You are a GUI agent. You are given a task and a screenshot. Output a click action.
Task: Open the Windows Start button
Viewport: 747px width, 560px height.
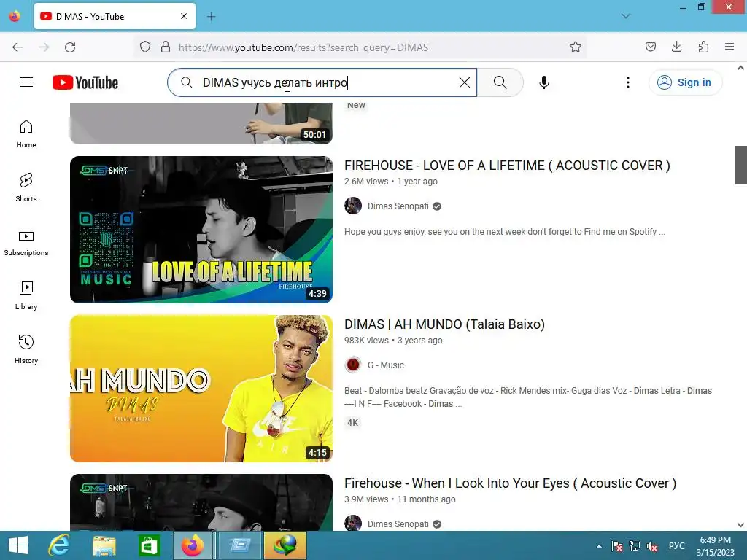[x=18, y=545]
